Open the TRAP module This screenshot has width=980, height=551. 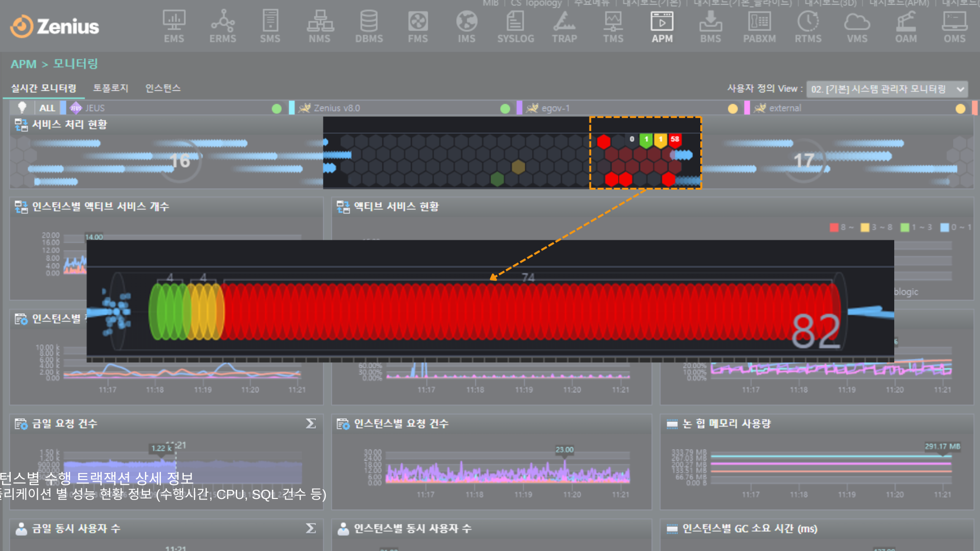[565, 27]
